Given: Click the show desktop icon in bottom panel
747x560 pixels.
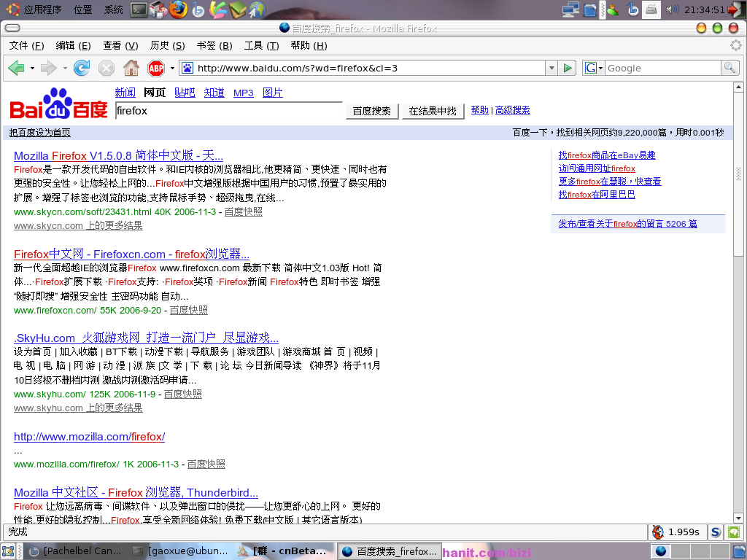Looking at the screenshot, I should [7, 551].
